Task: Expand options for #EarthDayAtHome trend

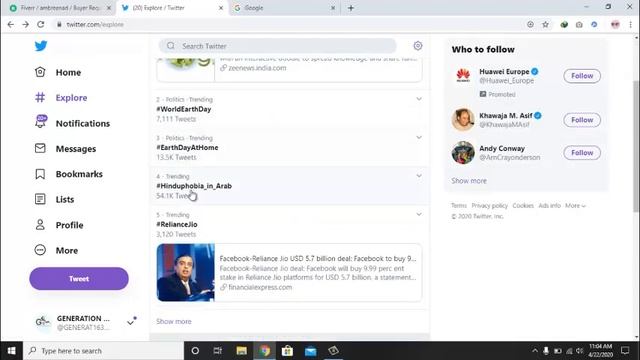Action: click(x=419, y=137)
